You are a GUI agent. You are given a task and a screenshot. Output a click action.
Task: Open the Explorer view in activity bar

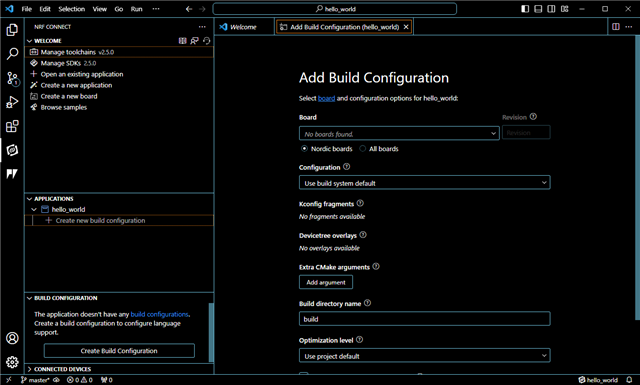click(12, 30)
